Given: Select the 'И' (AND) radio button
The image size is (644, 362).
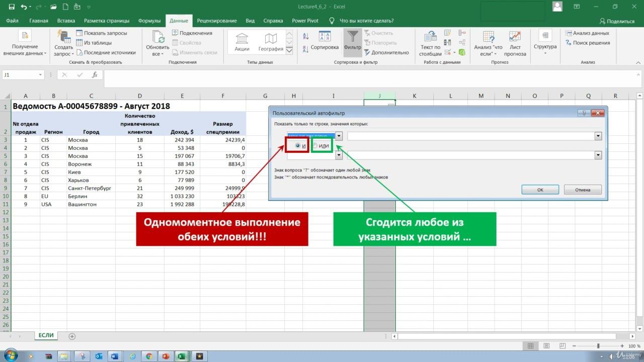Looking at the screenshot, I should tap(298, 146).
